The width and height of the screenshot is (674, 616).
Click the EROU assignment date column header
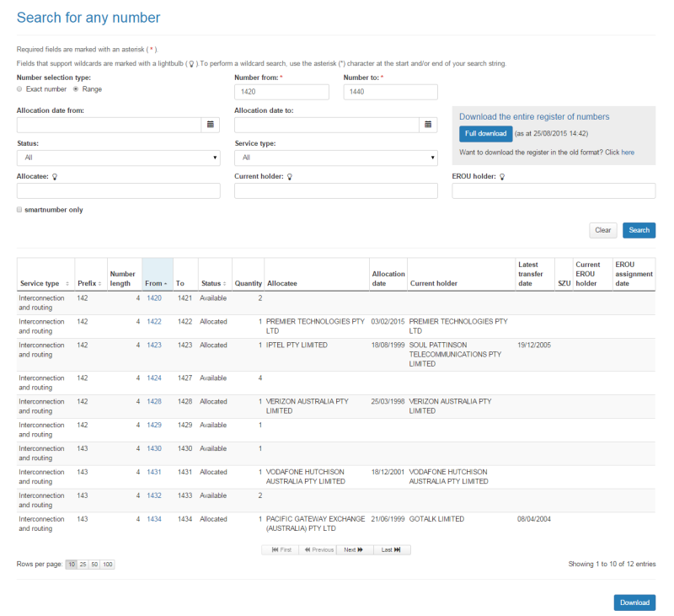[x=634, y=275]
